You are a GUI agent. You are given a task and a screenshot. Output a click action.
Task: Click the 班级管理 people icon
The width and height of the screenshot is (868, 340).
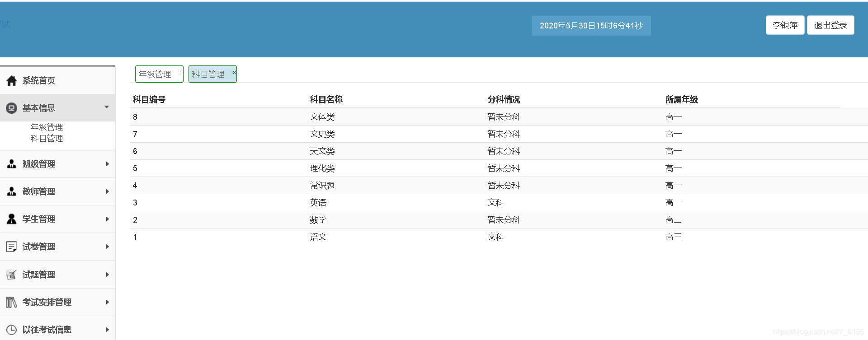click(x=12, y=164)
